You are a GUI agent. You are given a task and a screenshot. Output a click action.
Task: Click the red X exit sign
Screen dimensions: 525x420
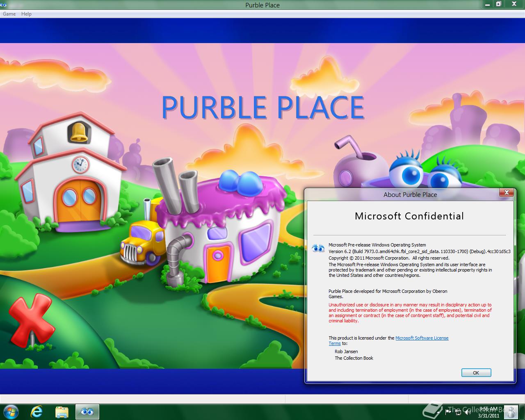click(x=32, y=321)
